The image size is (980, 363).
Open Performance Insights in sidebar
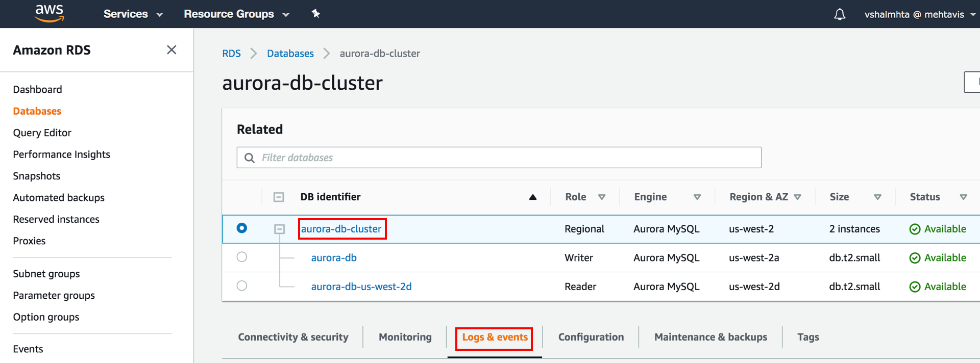point(61,154)
